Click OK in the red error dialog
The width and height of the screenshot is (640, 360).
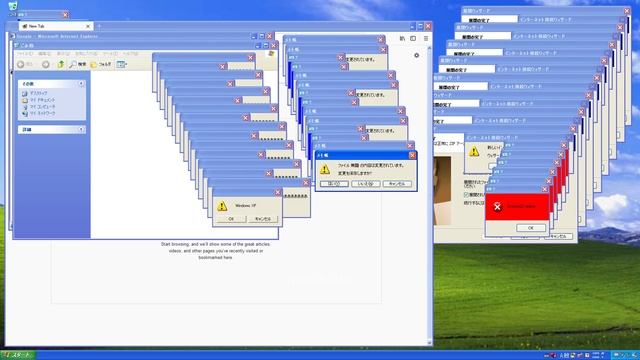[531, 228]
